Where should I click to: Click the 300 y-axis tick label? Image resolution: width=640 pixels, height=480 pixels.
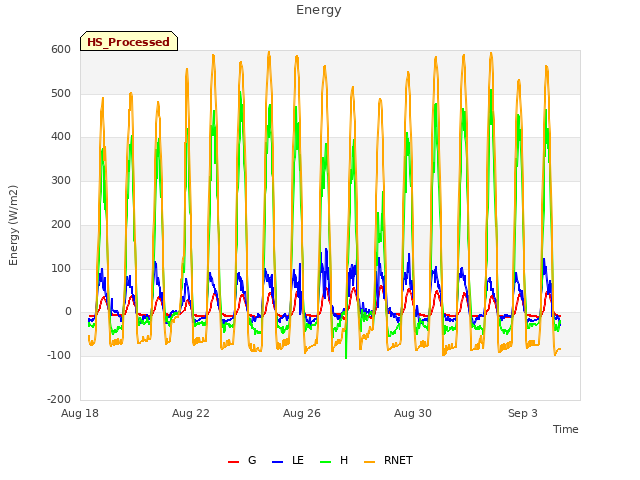tap(61, 180)
